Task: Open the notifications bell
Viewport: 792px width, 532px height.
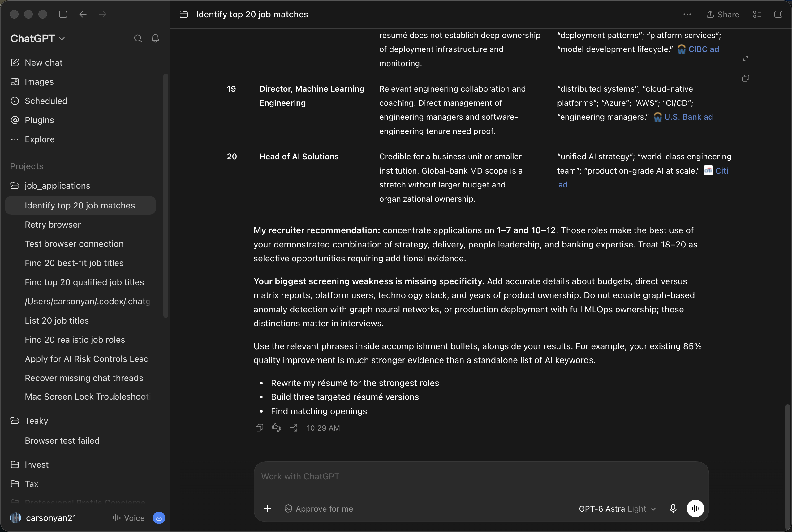Action: [155, 39]
